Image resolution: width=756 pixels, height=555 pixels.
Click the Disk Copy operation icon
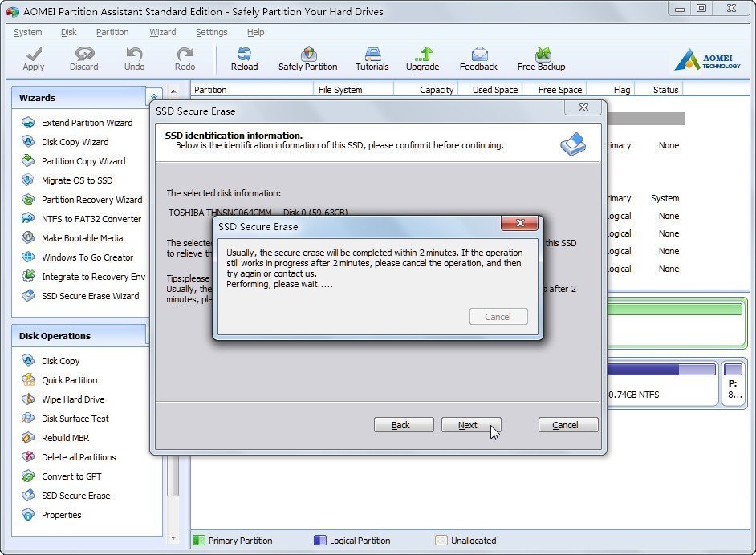tap(28, 361)
